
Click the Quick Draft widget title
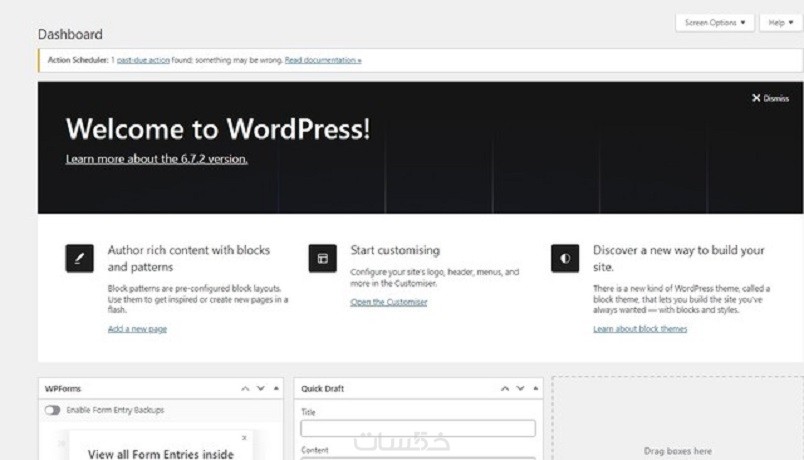(323, 389)
